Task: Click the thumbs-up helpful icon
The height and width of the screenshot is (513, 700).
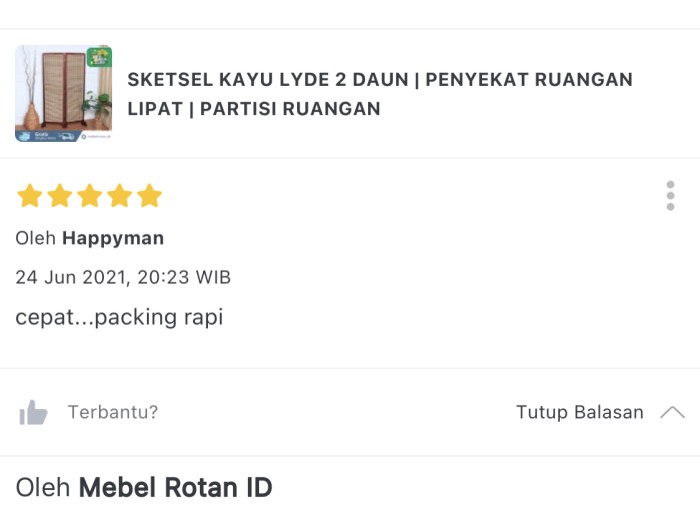Action: coord(33,412)
